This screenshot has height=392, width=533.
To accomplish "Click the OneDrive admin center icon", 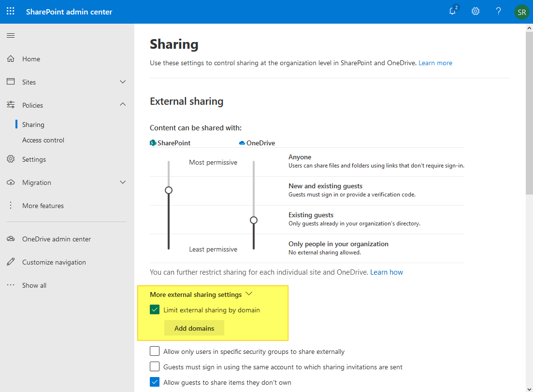I will coord(10,238).
